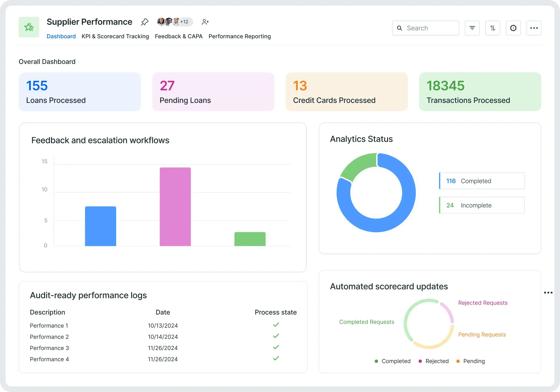Click the Performance 1 check mark
The image size is (560, 392).
pos(276,325)
